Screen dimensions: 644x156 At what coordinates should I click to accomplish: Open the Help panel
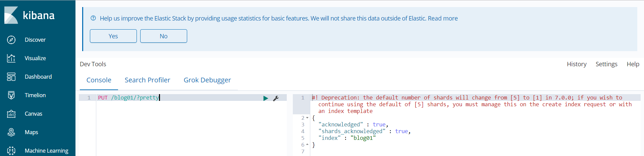[633, 64]
